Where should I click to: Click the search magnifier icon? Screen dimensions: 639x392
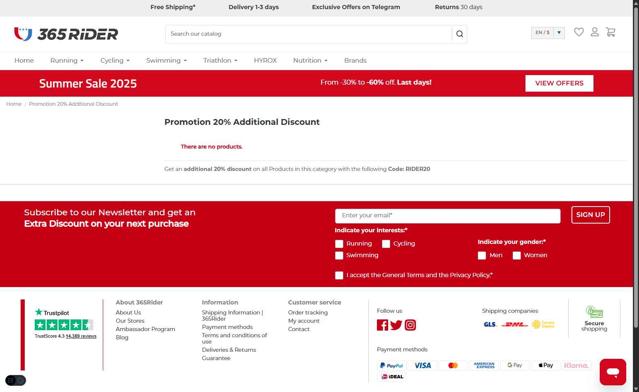[x=460, y=34]
